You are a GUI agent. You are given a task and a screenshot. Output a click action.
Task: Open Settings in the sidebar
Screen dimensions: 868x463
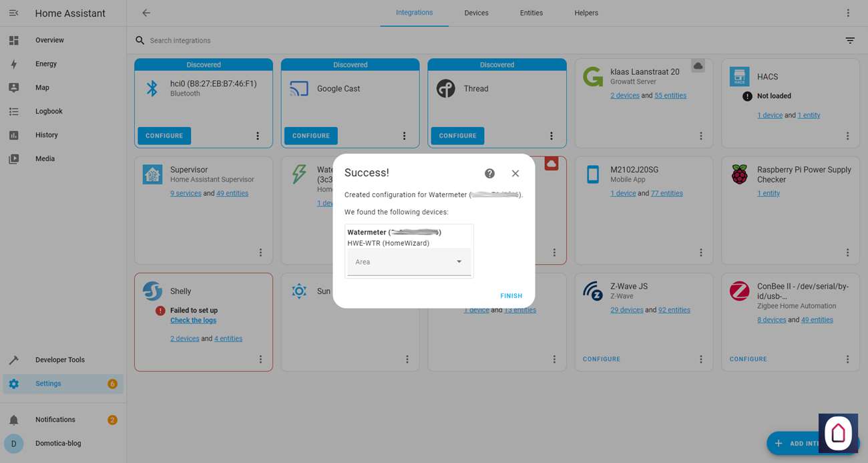coord(63,383)
